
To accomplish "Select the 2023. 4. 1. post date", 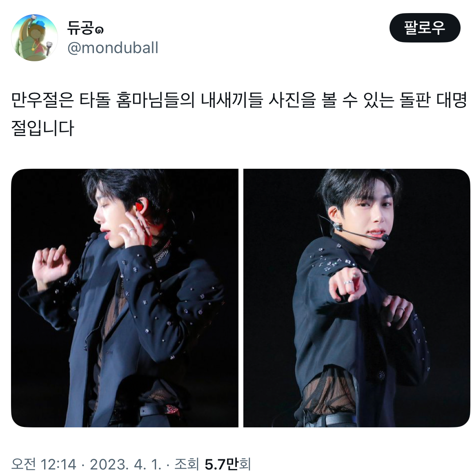I will click(125, 464).
